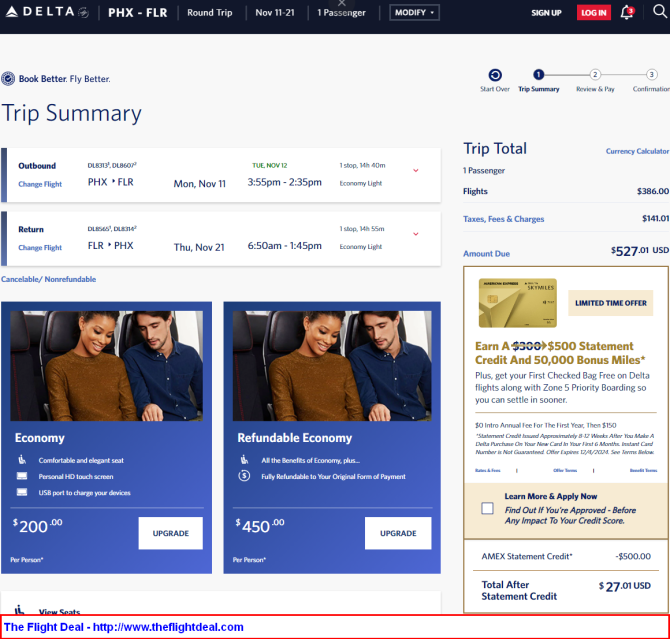
Task: Open the Currency Calculator link
Action: point(637,151)
